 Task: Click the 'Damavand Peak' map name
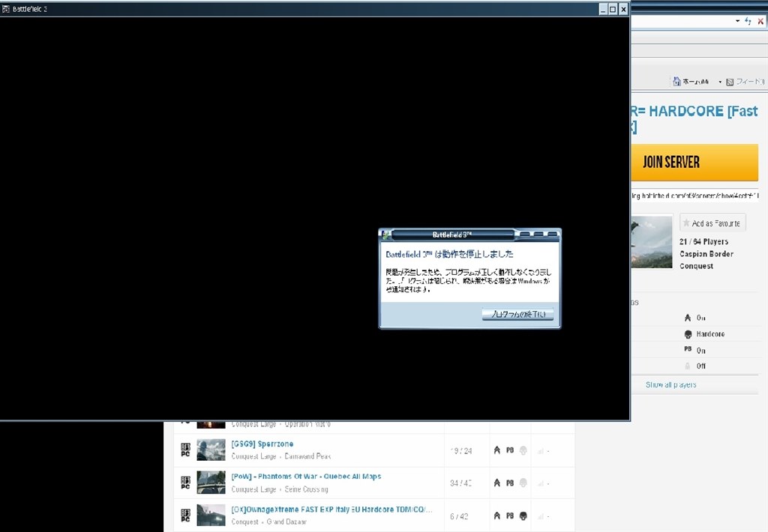tap(307, 456)
